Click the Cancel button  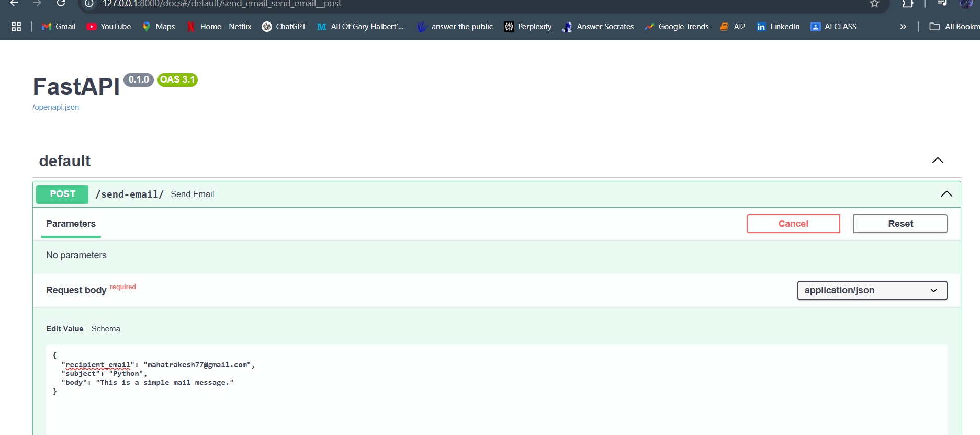[x=793, y=224]
